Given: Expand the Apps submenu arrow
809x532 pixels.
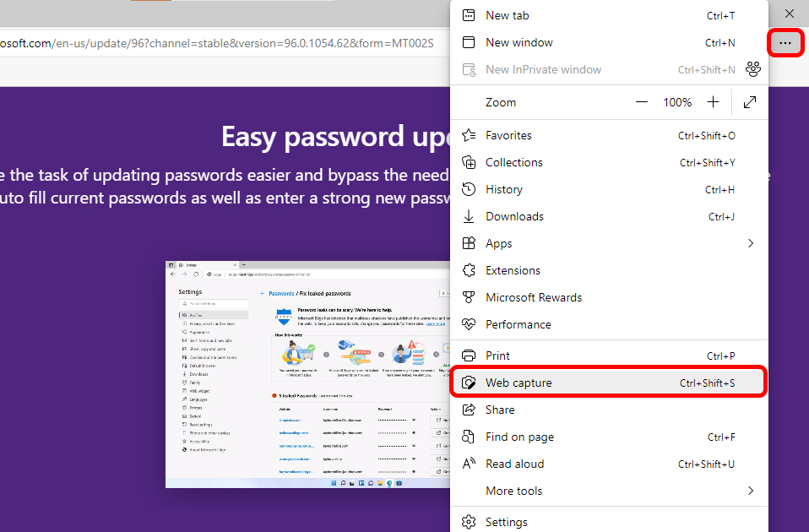Looking at the screenshot, I should [x=751, y=243].
